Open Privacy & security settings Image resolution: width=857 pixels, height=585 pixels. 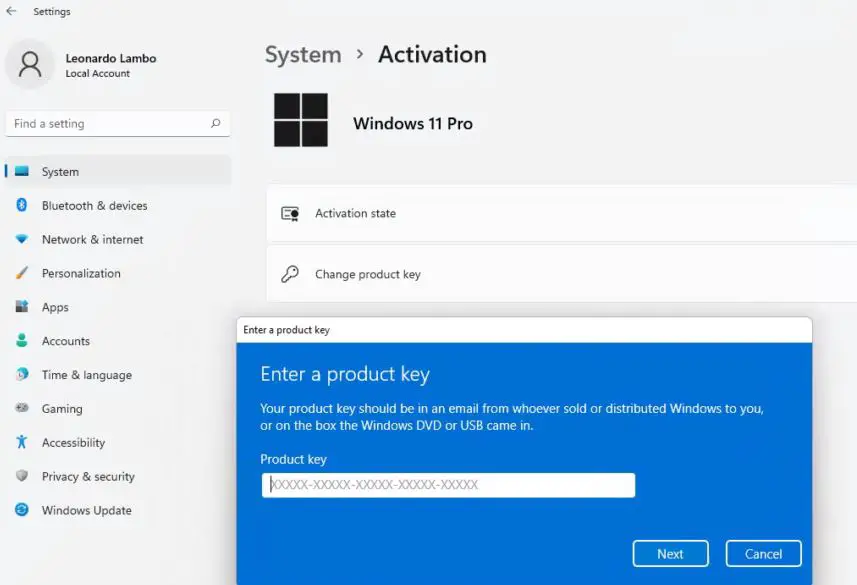coord(22,476)
